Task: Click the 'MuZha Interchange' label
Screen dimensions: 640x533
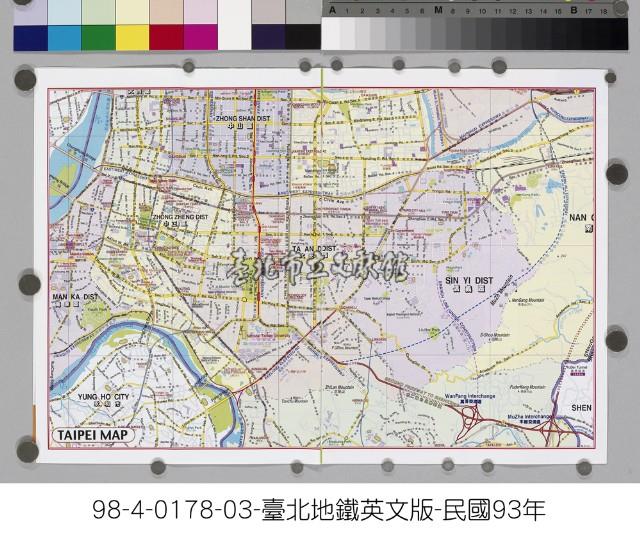Action: 530,417
